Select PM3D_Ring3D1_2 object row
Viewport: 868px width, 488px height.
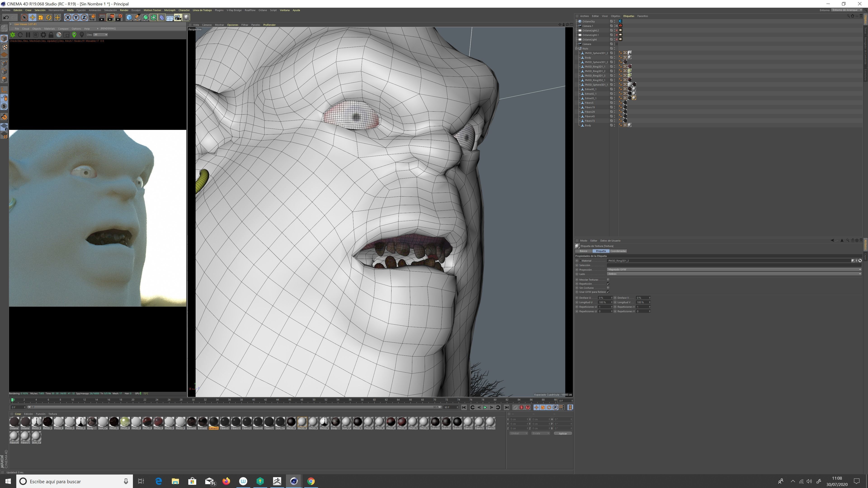(x=595, y=71)
